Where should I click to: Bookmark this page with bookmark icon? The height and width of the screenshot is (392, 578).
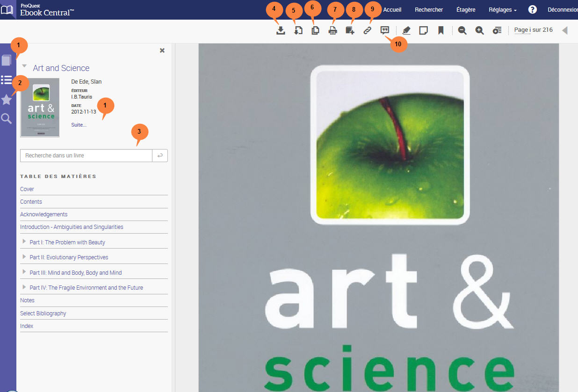441,31
